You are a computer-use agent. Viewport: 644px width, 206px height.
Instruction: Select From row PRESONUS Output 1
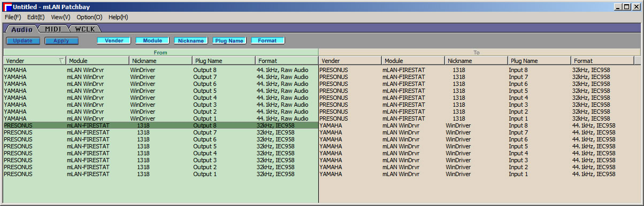[160, 174]
